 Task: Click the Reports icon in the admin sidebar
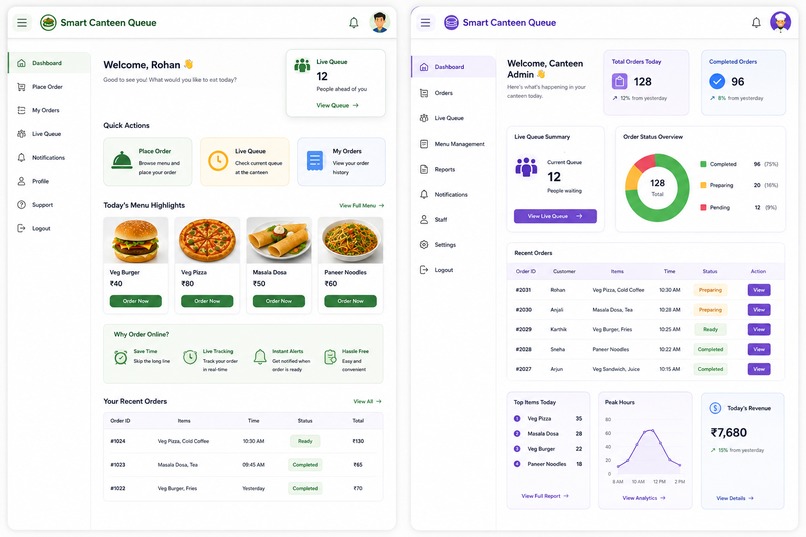(424, 169)
